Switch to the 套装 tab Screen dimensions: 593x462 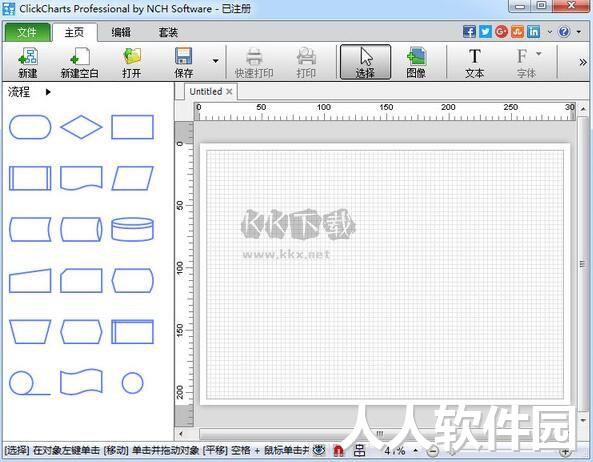168,32
